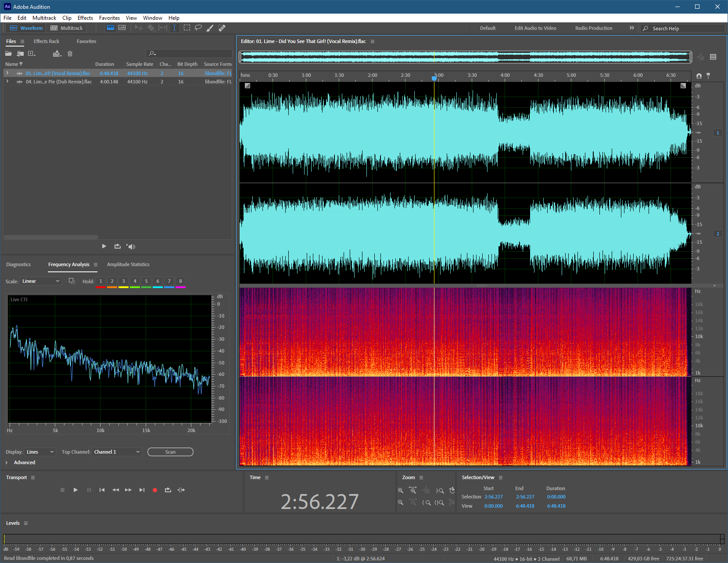Click the Stop button in Transport

click(62, 490)
